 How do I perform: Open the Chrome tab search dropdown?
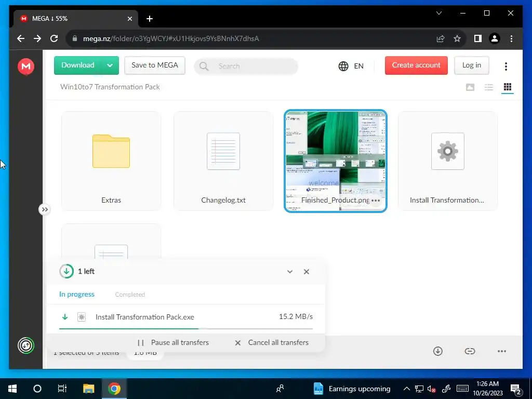point(438,13)
